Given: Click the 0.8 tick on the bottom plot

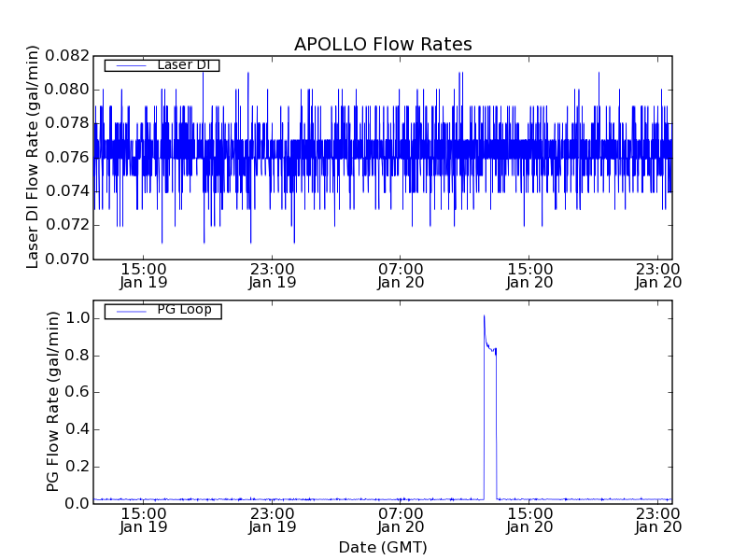Looking at the screenshot, I should tap(77, 356).
